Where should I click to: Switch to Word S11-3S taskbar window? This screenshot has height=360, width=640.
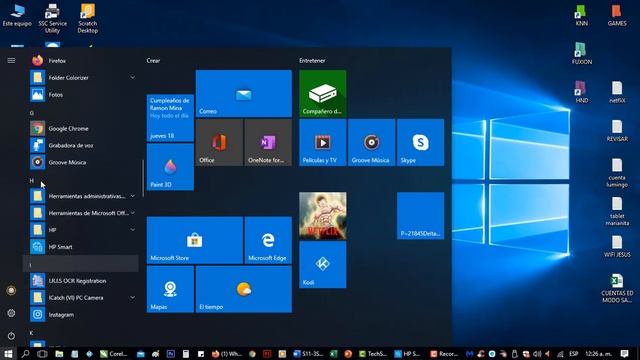(x=308, y=353)
